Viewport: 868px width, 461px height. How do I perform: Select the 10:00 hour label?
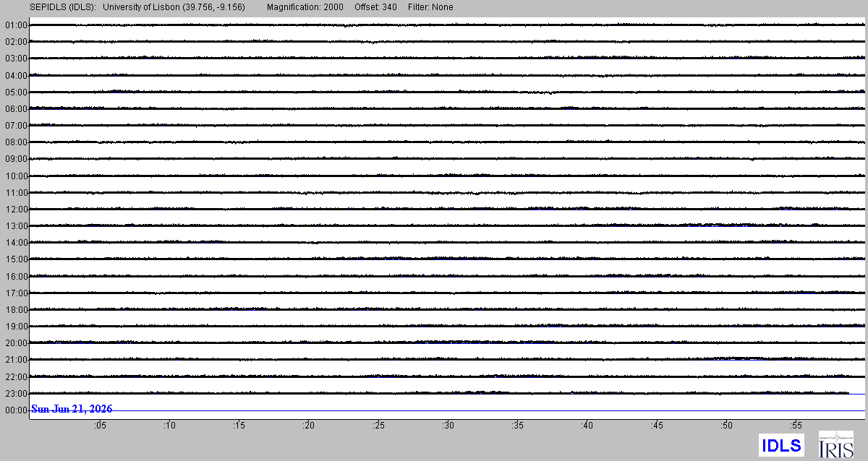[16, 176]
